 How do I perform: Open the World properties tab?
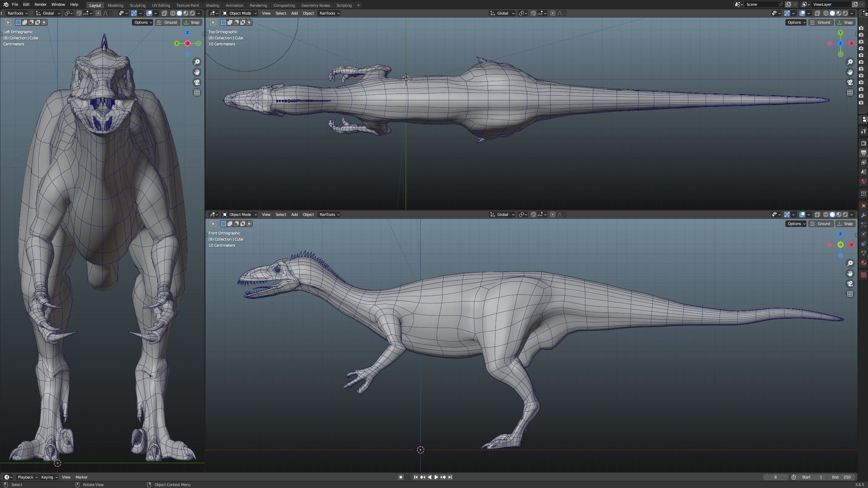[x=864, y=181]
